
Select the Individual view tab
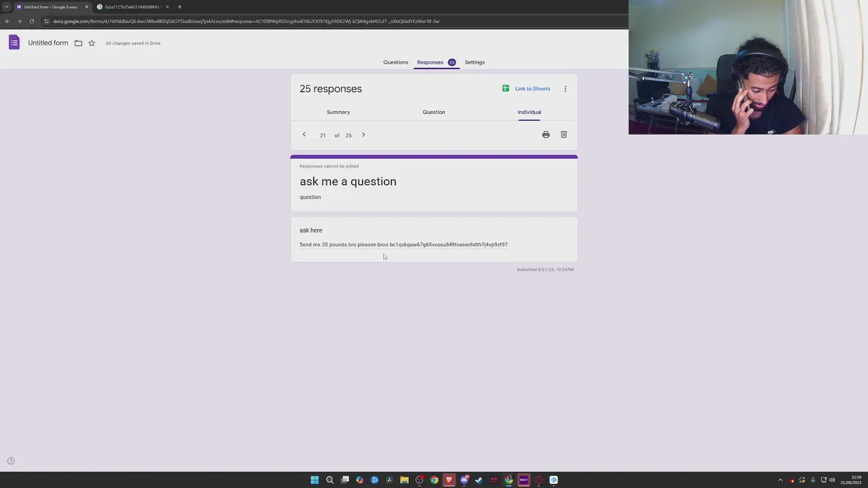point(530,112)
